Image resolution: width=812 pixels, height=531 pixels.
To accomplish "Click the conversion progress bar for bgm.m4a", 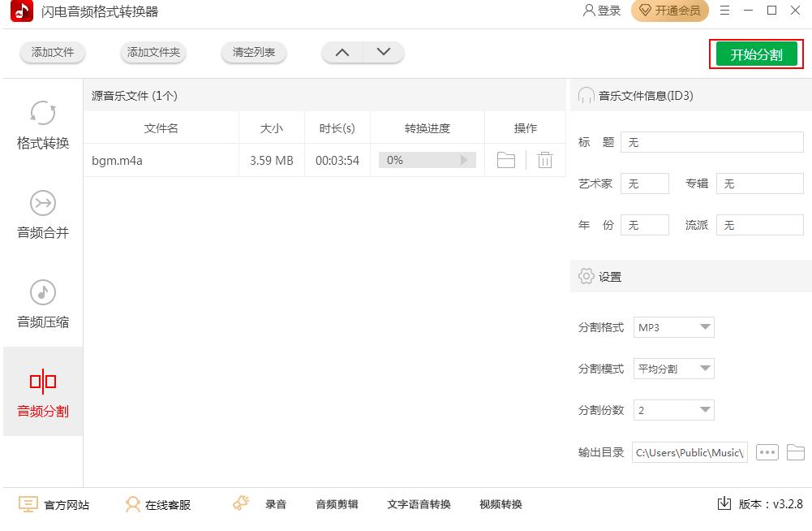I will [x=427, y=160].
